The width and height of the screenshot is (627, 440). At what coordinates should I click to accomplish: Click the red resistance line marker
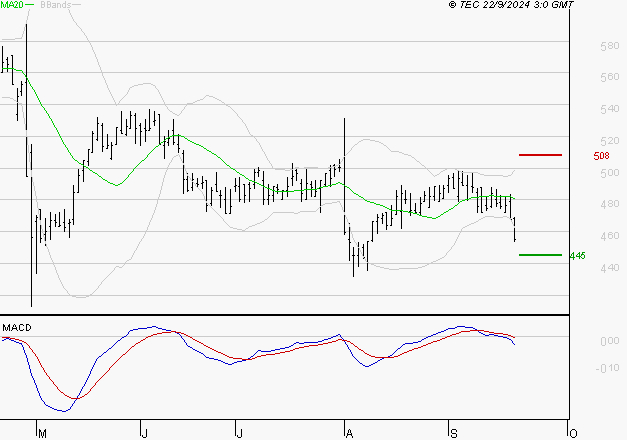coord(540,155)
